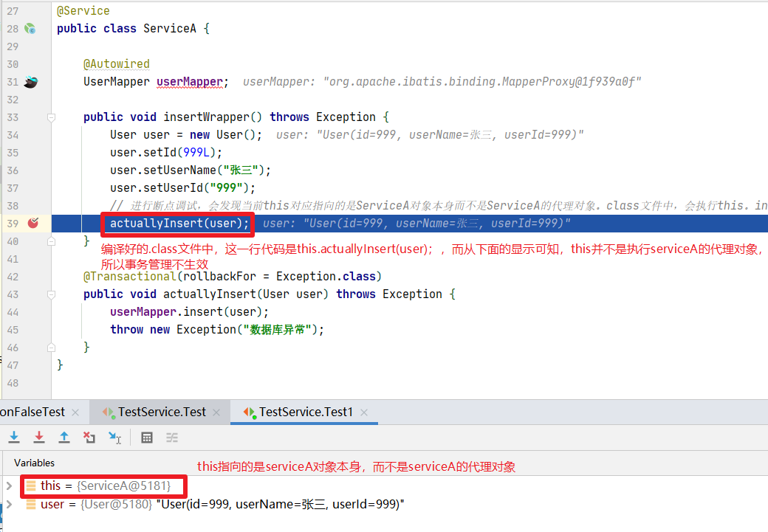This screenshot has width=768, height=532.
Task: Expand the 'user' variable node
Action: pyautogui.click(x=9, y=504)
